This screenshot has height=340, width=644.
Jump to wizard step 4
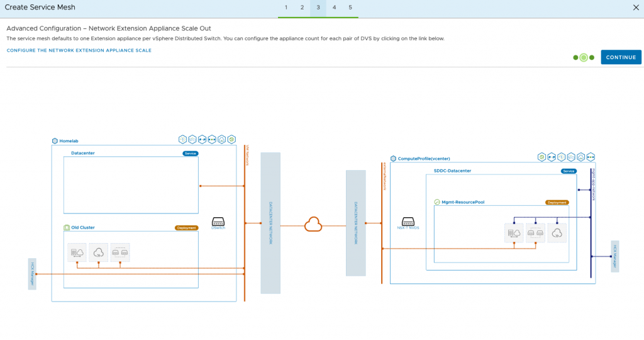[x=335, y=8]
